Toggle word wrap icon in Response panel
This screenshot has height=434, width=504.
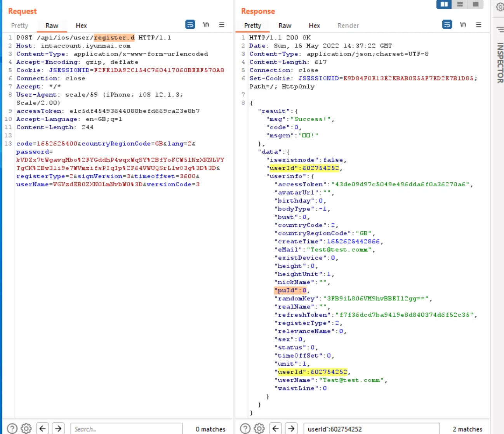pyautogui.click(x=447, y=25)
